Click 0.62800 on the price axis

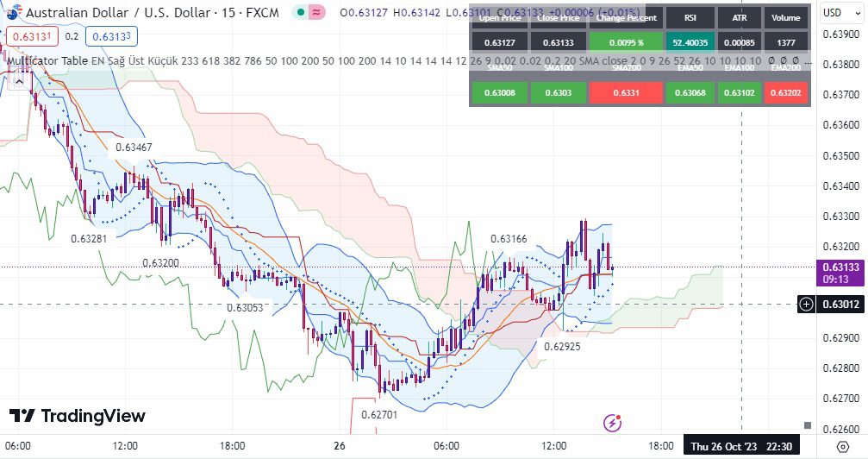841,368
